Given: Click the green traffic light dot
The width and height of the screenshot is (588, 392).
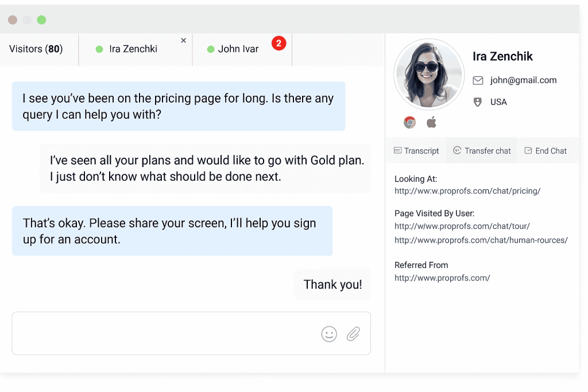Looking at the screenshot, I should 41,19.
